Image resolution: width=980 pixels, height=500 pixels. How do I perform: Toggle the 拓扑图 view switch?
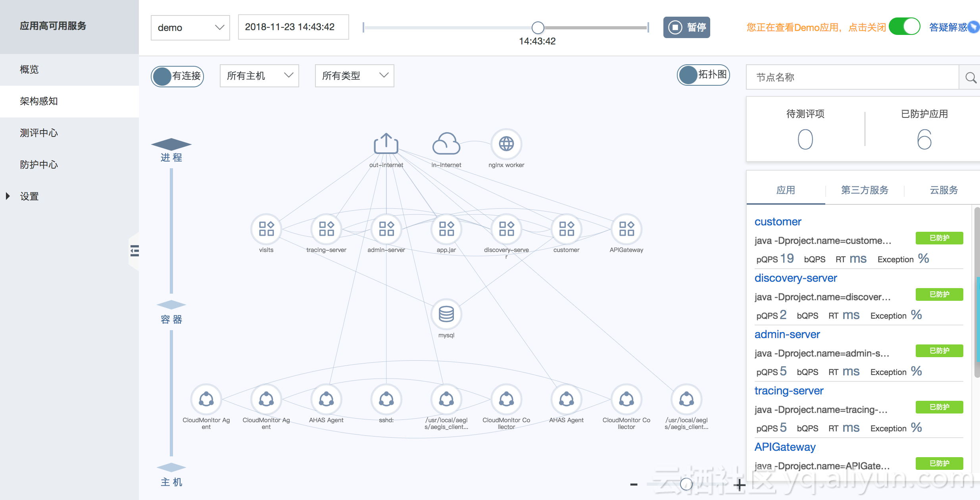click(703, 75)
